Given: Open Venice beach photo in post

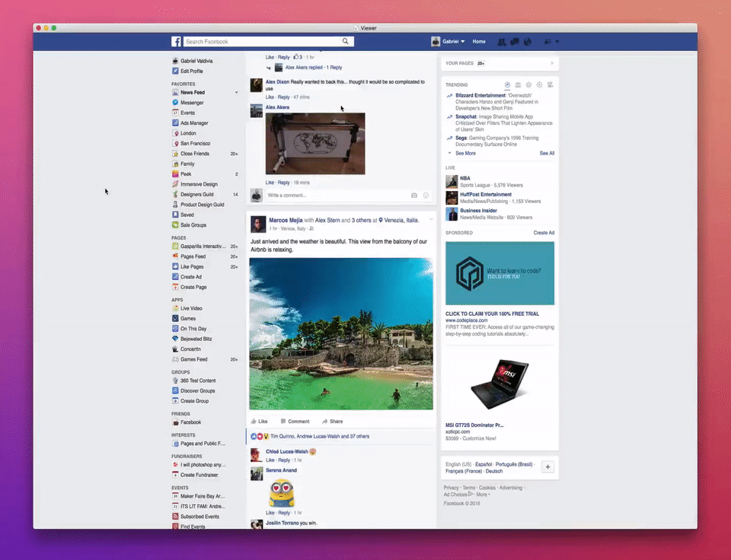Looking at the screenshot, I should tap(341, 333).
